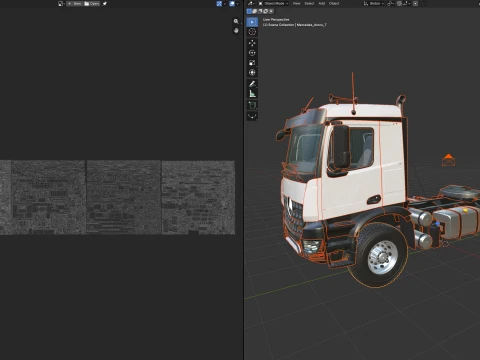Select the Transform tool
480x360 pixels.
pos(252,72)
